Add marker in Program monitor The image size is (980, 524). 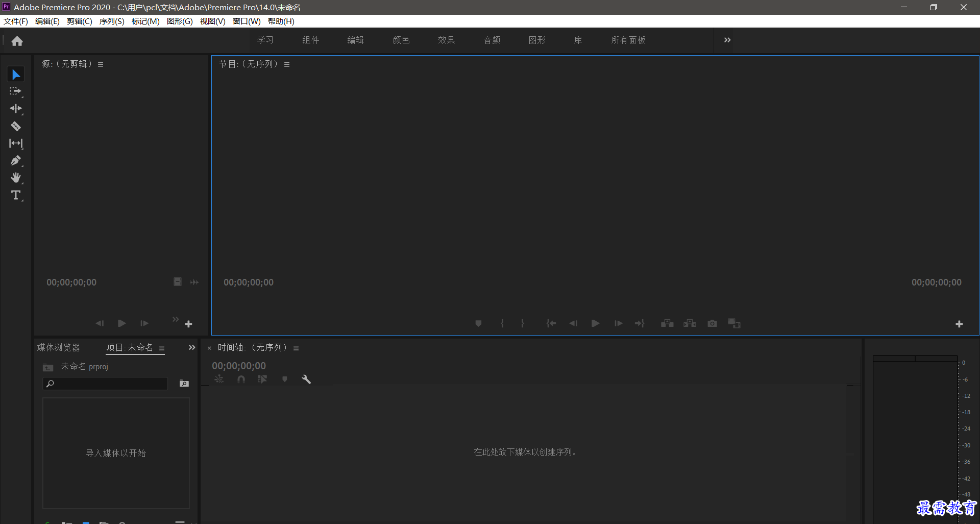pyautogui.click(x=478, y=323)
